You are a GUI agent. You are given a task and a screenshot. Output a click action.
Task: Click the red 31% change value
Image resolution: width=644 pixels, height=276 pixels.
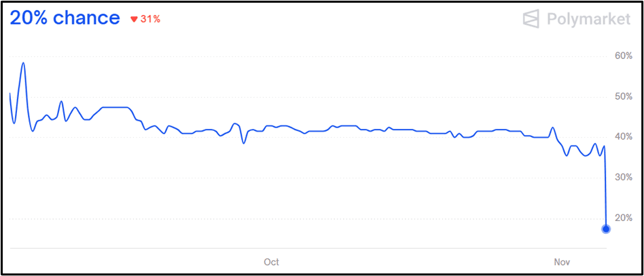click(151, 19)
